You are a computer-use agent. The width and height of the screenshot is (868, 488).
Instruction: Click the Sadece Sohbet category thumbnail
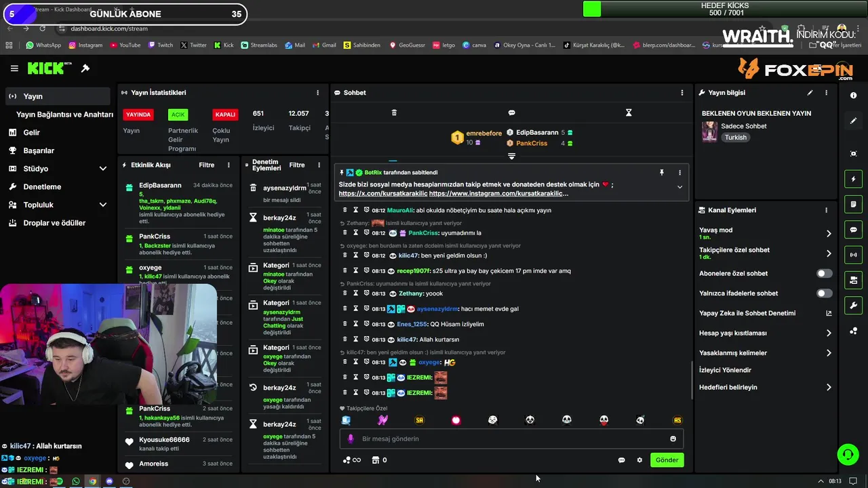[x=709, y=131]
